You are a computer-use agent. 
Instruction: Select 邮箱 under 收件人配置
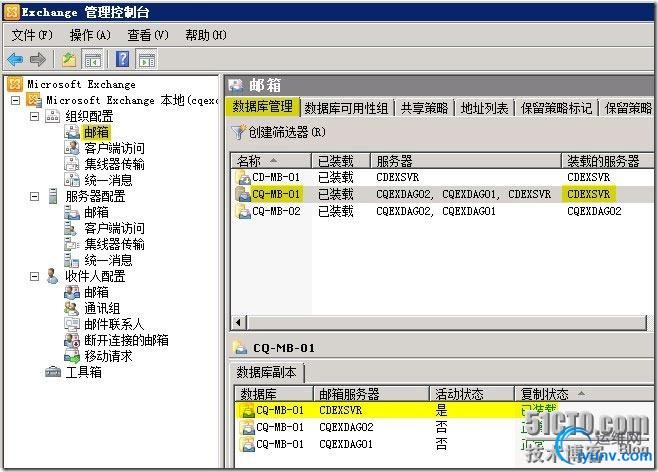click(x=96, y=292)
